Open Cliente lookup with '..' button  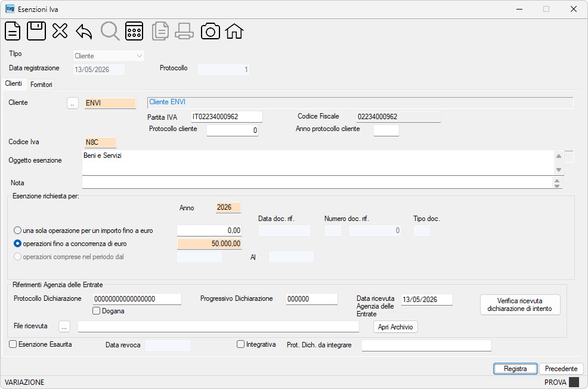[x=72, y=103]
